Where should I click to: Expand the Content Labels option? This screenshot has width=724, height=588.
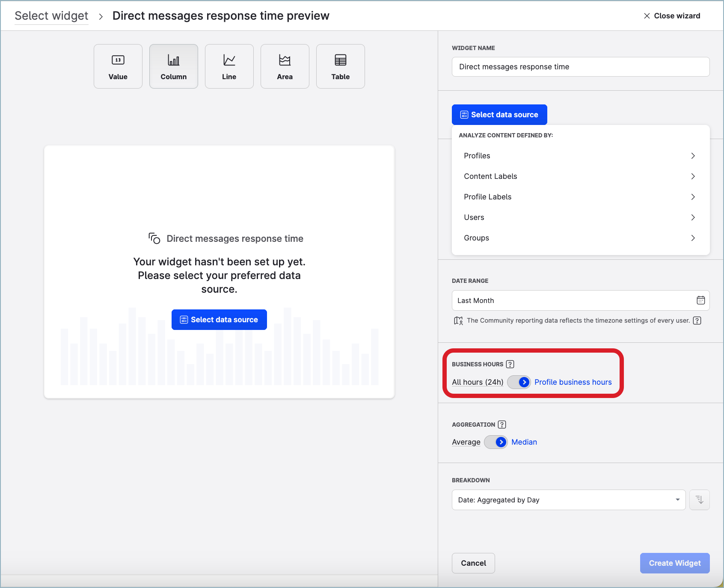[x=581, y=176]
